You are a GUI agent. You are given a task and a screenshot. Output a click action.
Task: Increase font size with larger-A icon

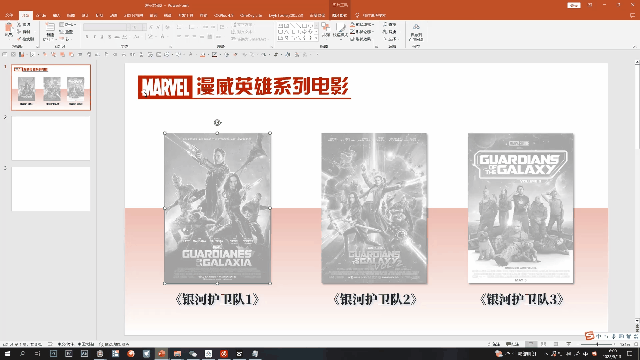151,27
